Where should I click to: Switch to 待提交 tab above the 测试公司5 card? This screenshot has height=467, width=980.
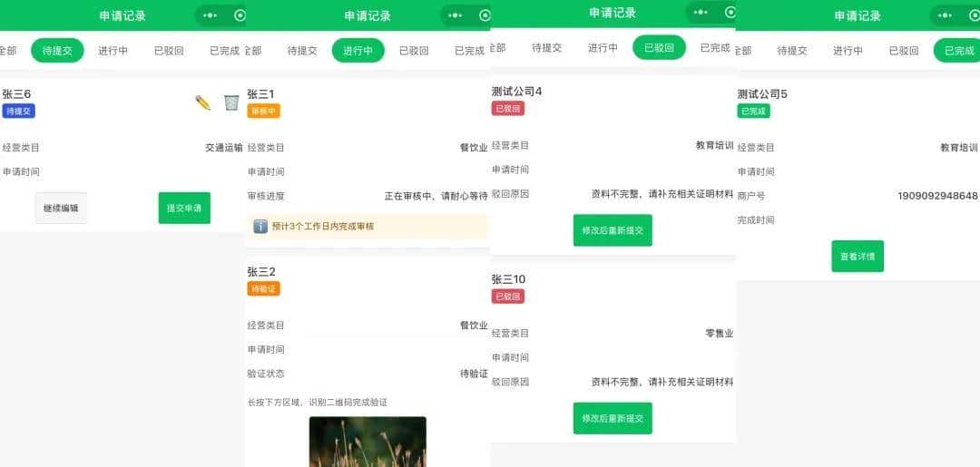792,51
